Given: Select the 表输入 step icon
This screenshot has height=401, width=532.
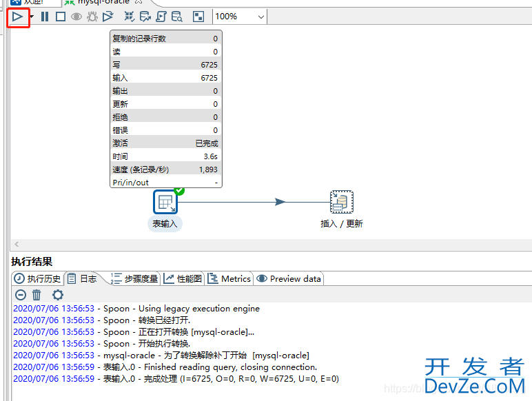Looking at the screenshot, I should pos(165,202).
